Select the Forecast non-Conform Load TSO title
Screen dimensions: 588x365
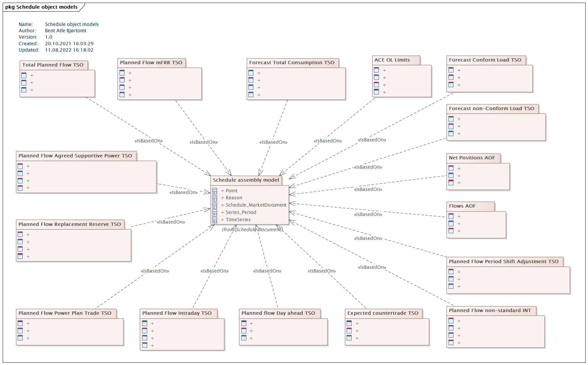tap(491, 108)
